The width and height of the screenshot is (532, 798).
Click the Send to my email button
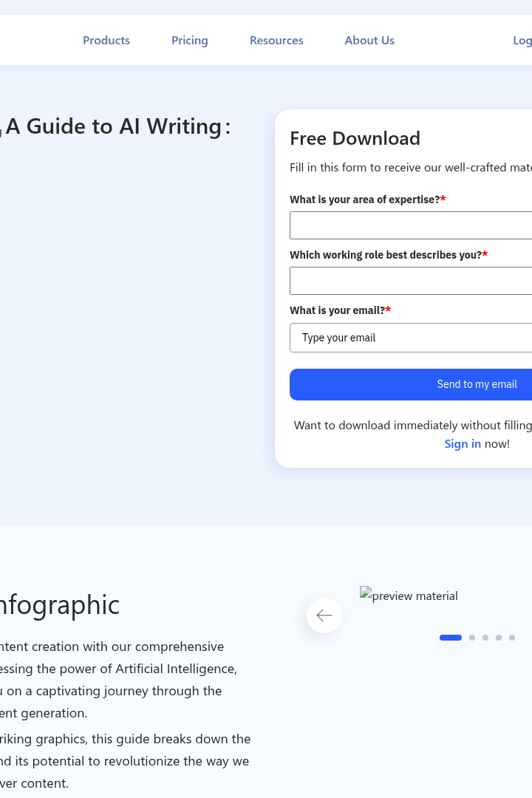411,384
